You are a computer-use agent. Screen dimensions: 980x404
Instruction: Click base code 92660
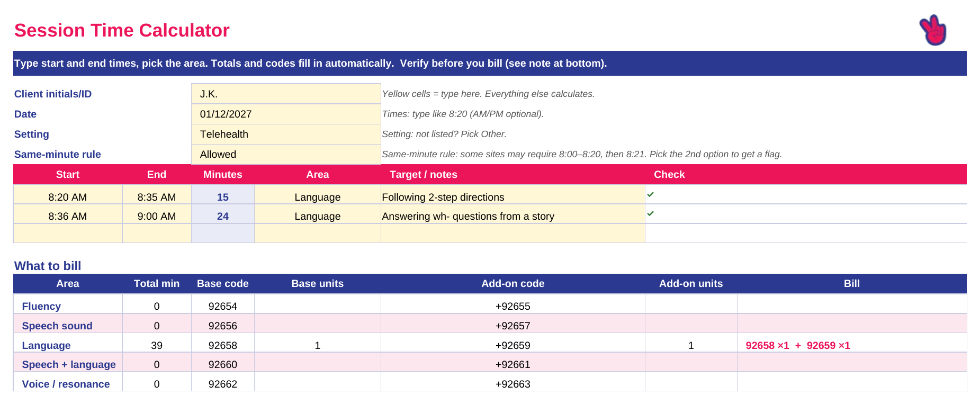pyautogui.click(x=223, y=364)
